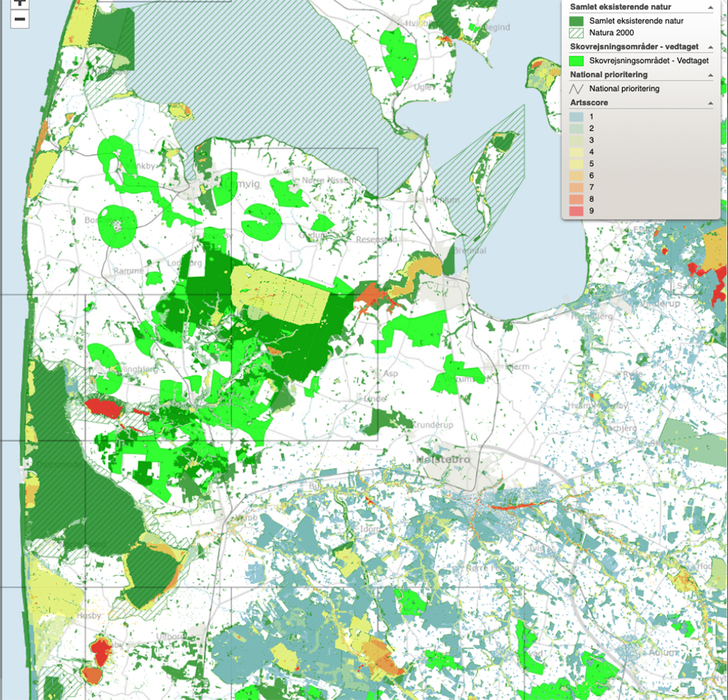Click the National prioritering line symbol

[576, 89]
